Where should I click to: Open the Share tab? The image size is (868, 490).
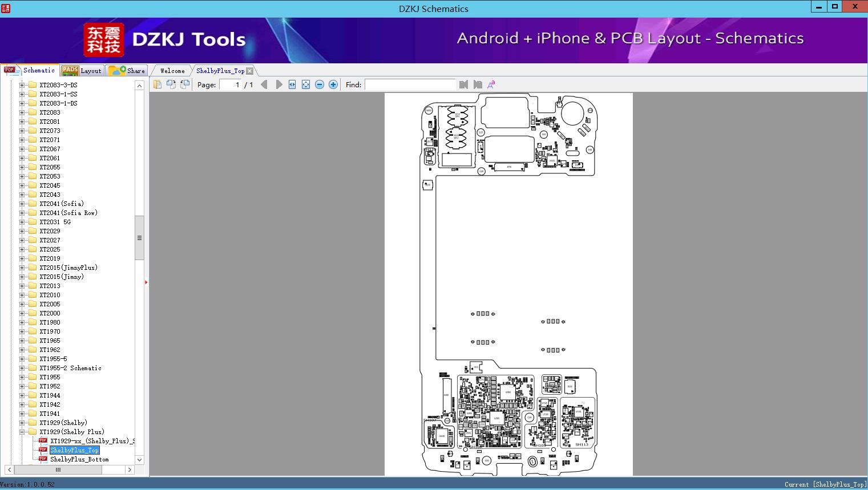127,71
